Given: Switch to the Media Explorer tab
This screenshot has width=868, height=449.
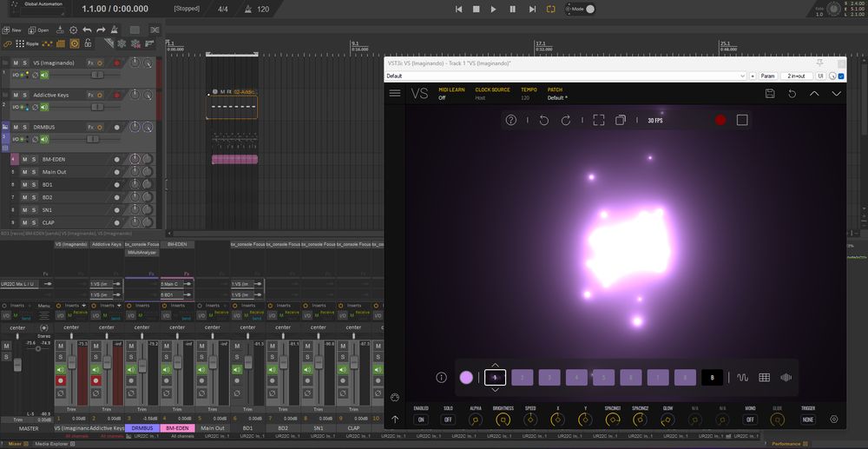Looking at the screenshot, I should (x=54, y=444).
